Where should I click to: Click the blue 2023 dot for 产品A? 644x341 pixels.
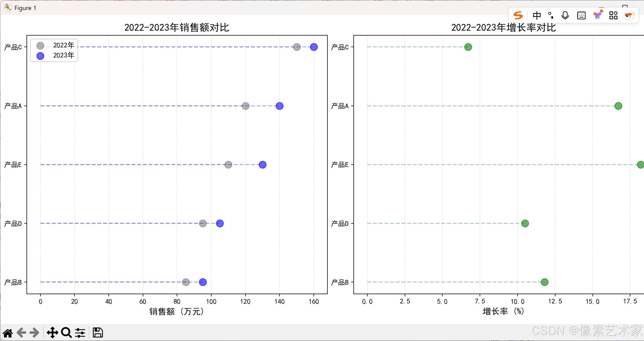(x=279, y=106)
